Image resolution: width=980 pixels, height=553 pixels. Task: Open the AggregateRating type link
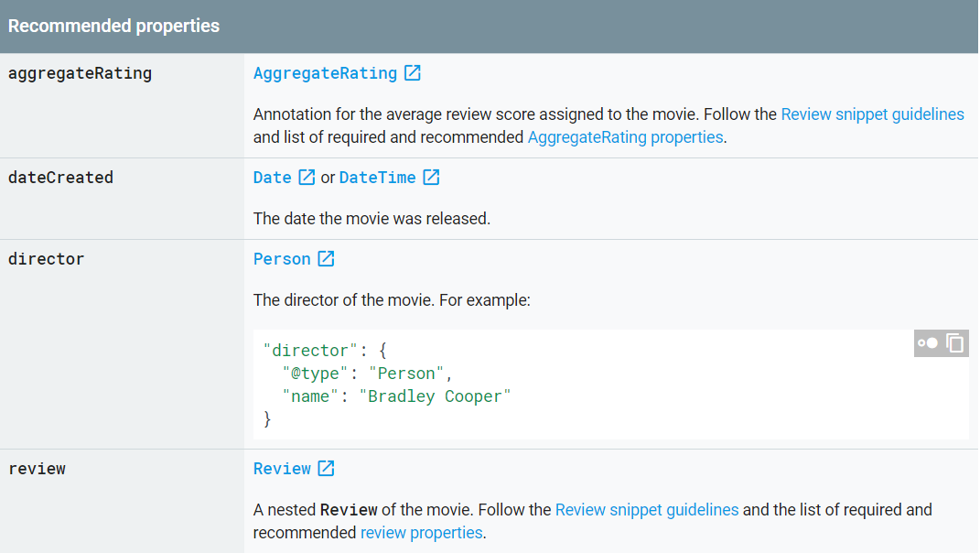coord(325,73)
